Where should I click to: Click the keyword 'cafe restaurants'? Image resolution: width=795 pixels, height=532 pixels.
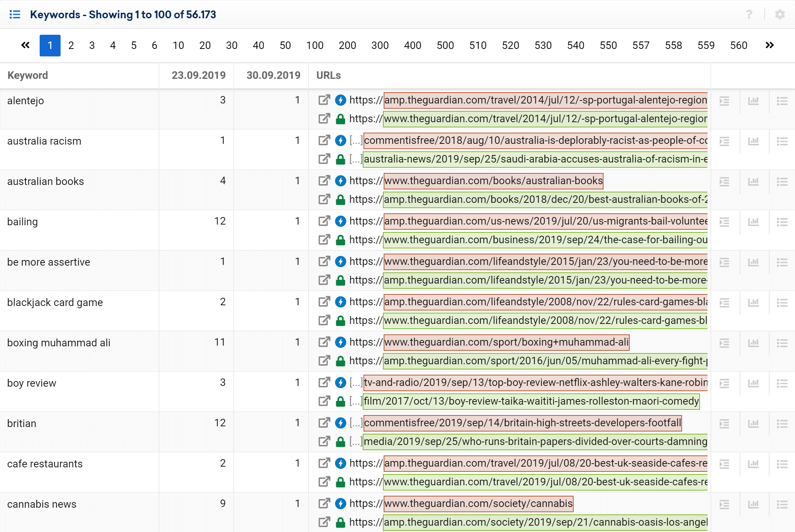(45, 464)
